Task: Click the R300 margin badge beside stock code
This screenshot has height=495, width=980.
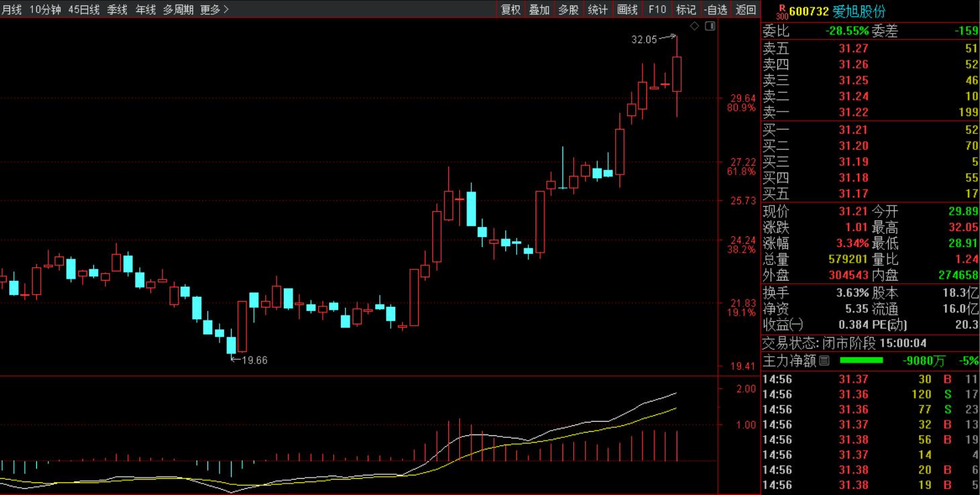Action: point(781,11)
